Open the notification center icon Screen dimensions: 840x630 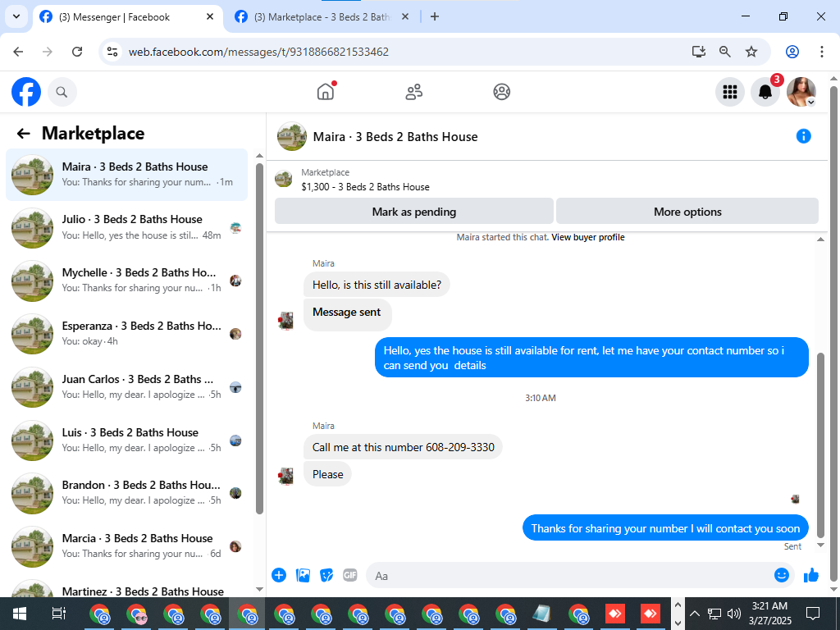[813, 614]
